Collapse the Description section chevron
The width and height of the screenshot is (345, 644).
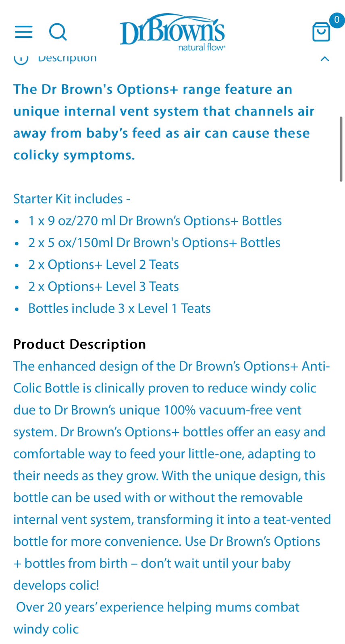tap(324, 59)
